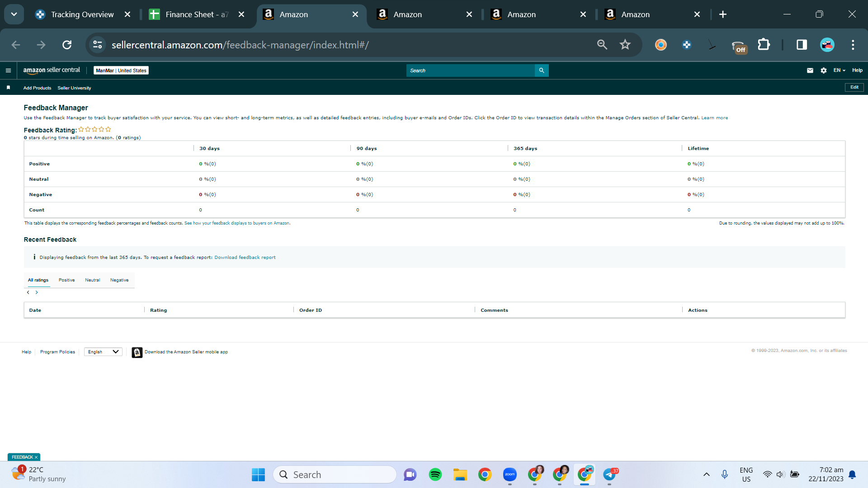The width and height of the screenshot is (868, 488).
Task: Click the footer Help link
Action: (27, 352)
